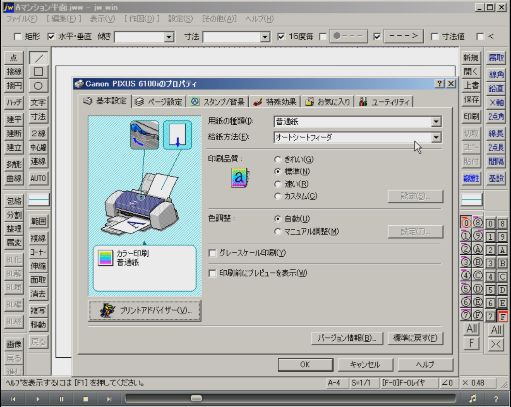Click the 印刷 (print) button in Jw_cad
Image resolution: width=511 pixels, height=407 pixels.
tap(471, 117)
